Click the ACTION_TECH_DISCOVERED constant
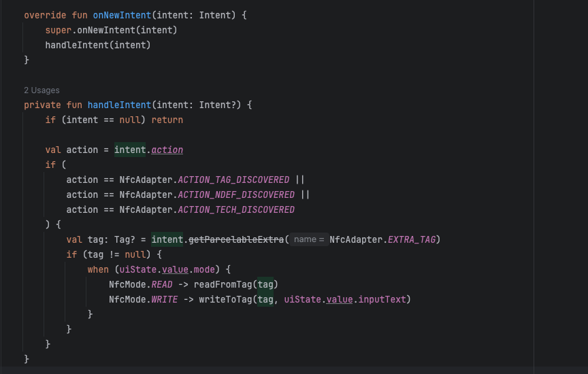 [x=236, y=209]
